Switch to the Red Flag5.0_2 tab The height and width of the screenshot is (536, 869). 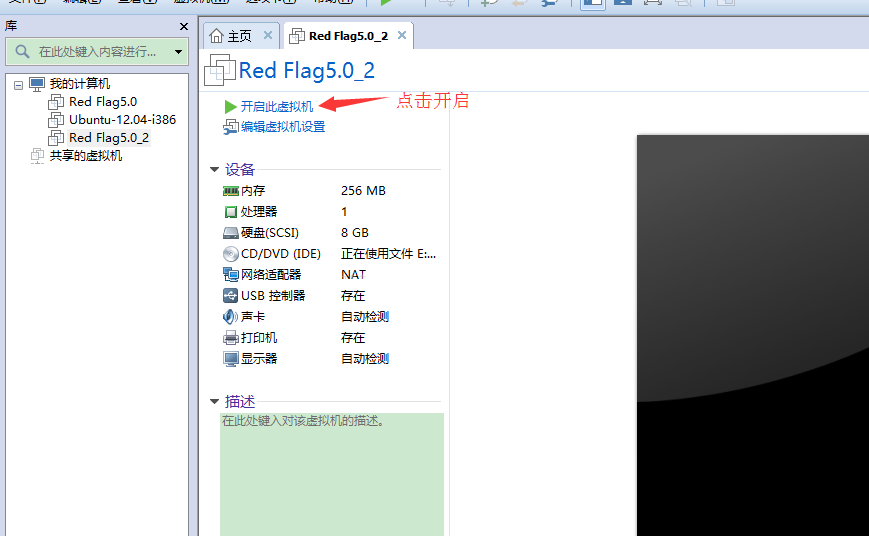pyautogui.click(x=348, y=36)
